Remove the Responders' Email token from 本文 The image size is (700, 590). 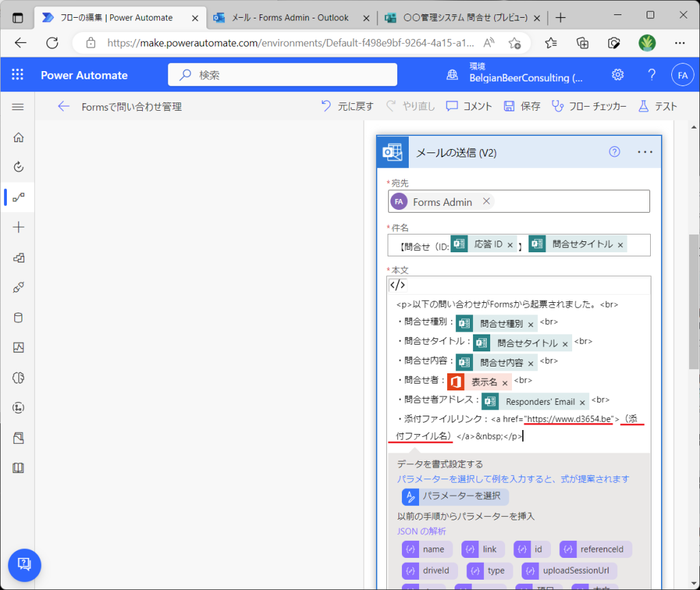pyautogui.click(x=582, y=403)
